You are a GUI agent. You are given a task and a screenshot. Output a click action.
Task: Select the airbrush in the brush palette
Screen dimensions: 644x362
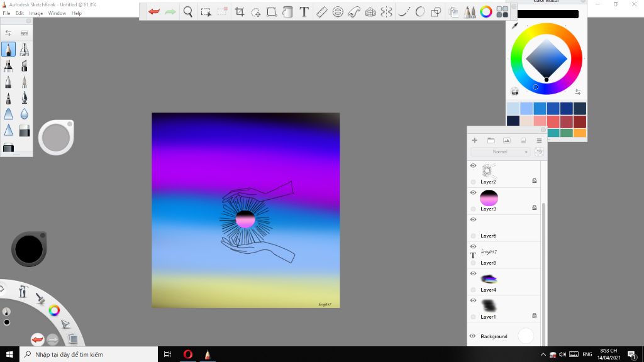pyautogui.click(x=25, y=49)
